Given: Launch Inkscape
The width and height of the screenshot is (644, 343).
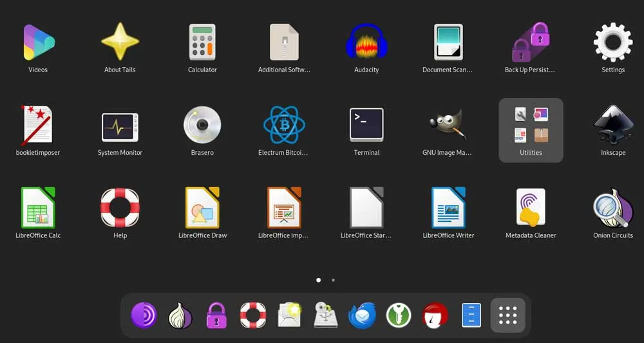Looking at the screenshot, I should [x=613, y=125].
